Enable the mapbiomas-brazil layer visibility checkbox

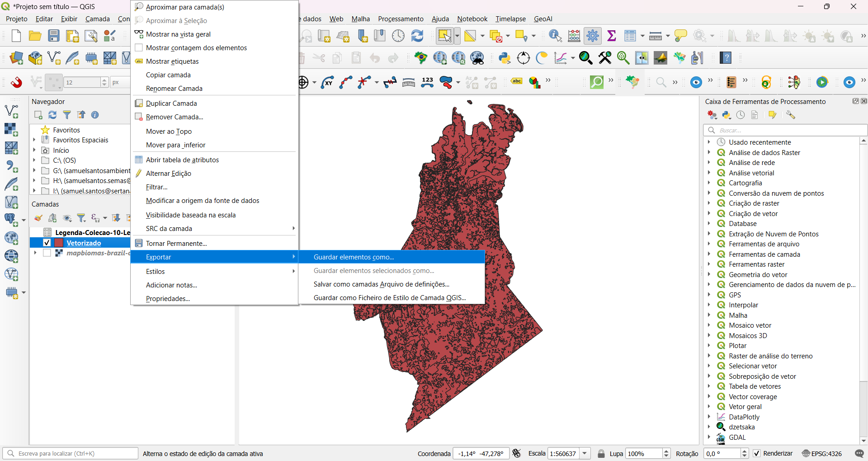tap(47, 253)
